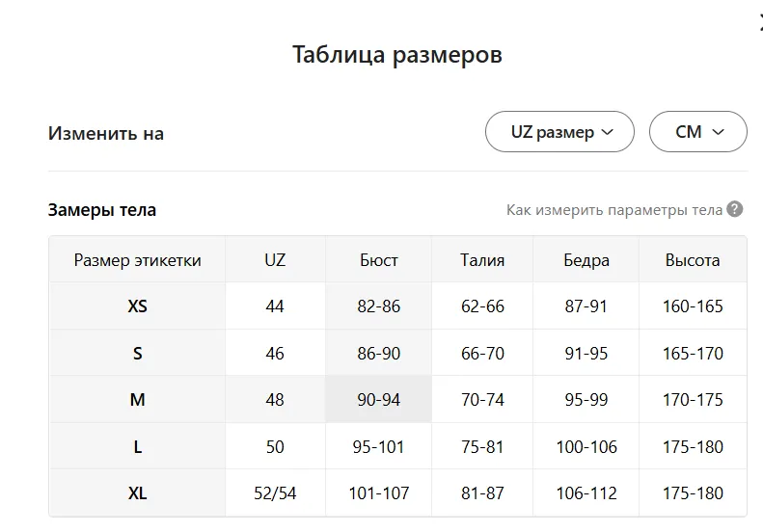Expand the CM units dropdown
This screenshot has height=532, width=763.
698,133
